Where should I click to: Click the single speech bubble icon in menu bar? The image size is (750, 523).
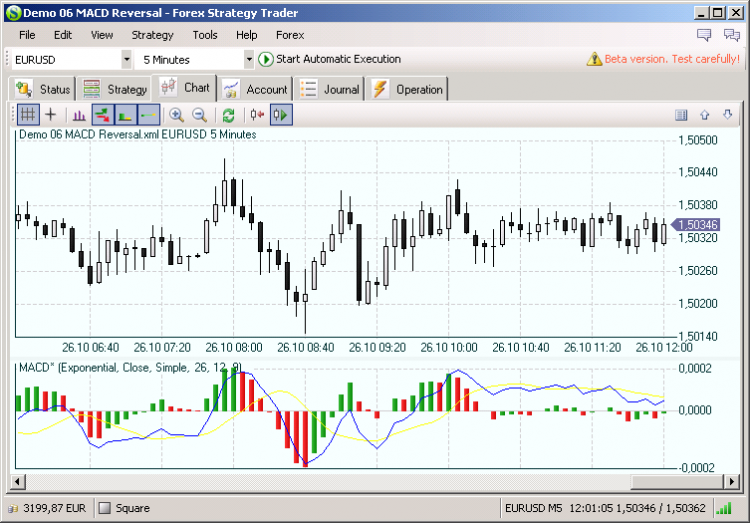(x=704, y=35)
